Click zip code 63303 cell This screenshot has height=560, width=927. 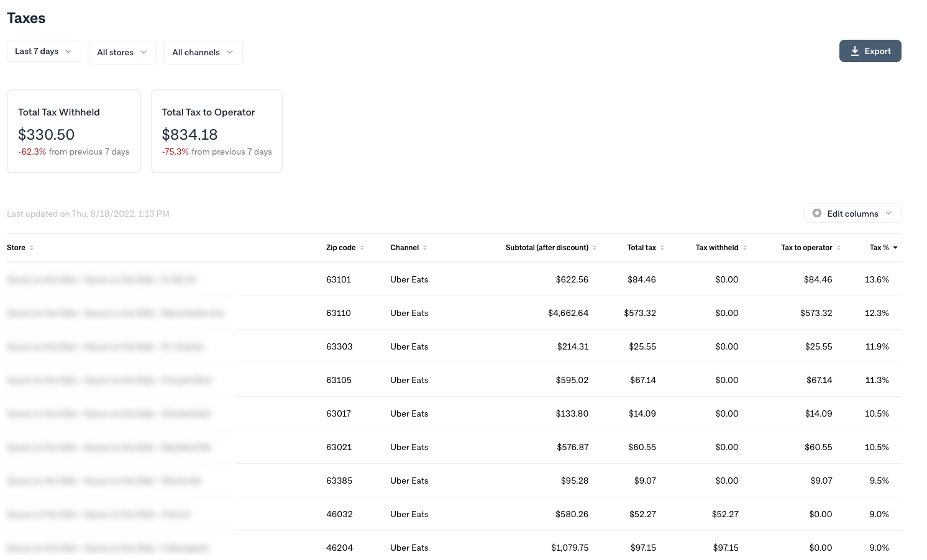pyautogui.click(x=339, y=346)
